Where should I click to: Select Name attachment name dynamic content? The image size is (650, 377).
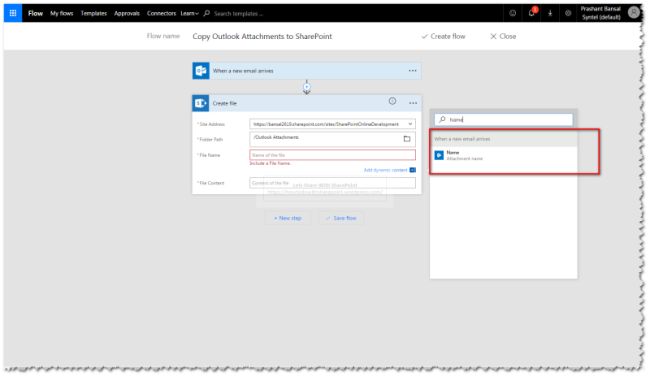pos(504,156)
